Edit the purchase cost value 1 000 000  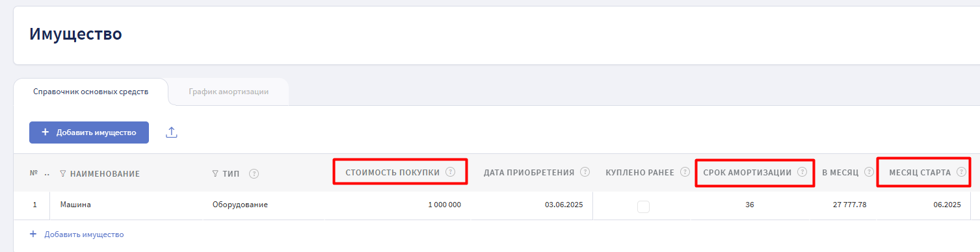[445, 205]
